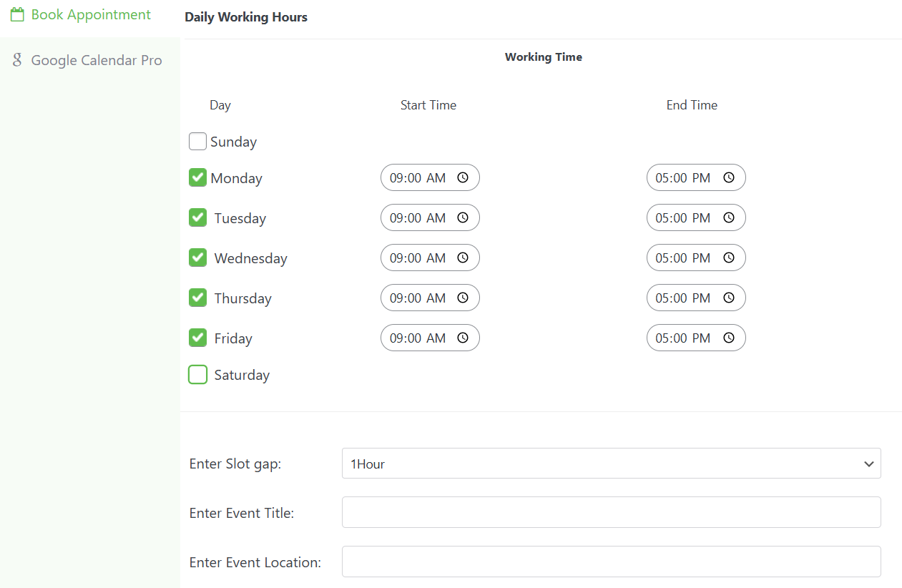
Task: Click Monday's 09:00 AM start time value
Action: pos(416,177)
